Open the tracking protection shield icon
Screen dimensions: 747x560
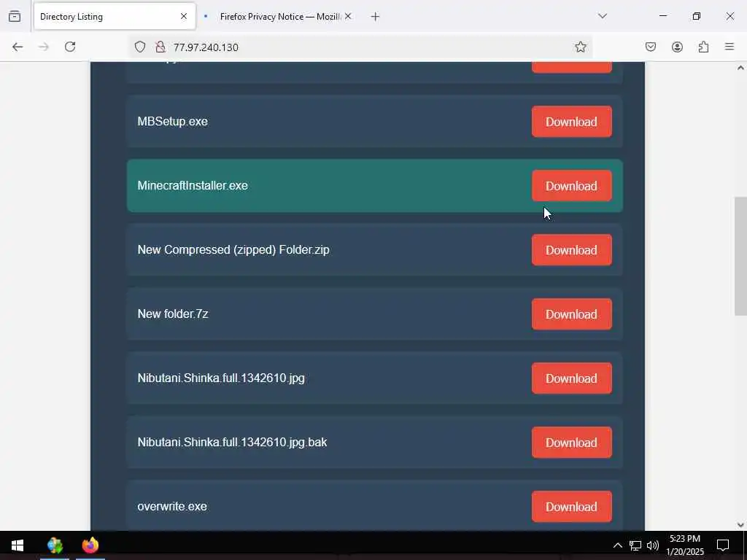coord(139,47)
